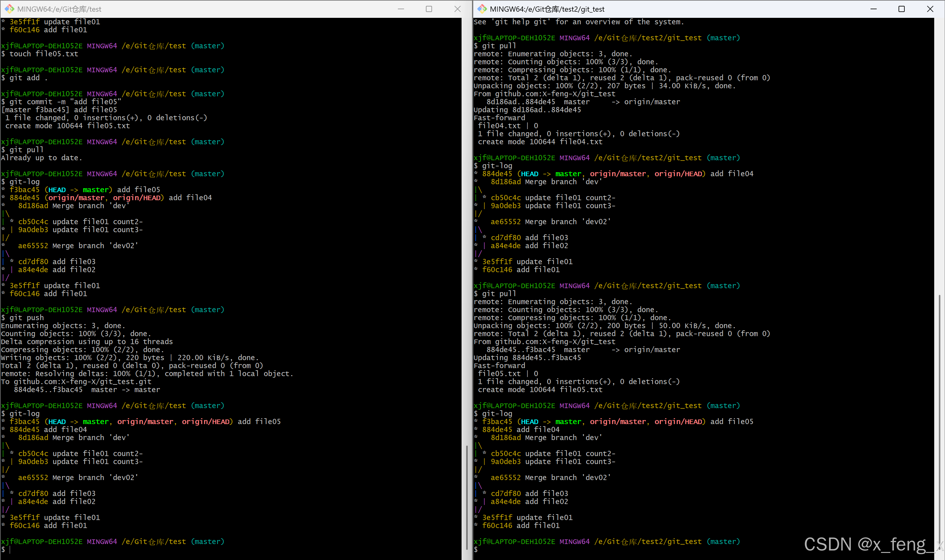
Task: Click the Git Bash icon in right window title
Action: tap(482, 9)
